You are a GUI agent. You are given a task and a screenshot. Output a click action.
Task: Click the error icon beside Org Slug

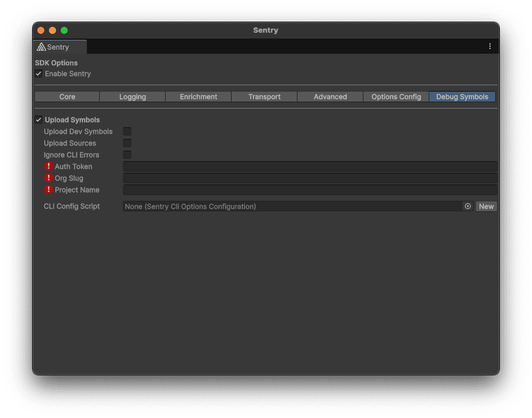pos(49,178)
